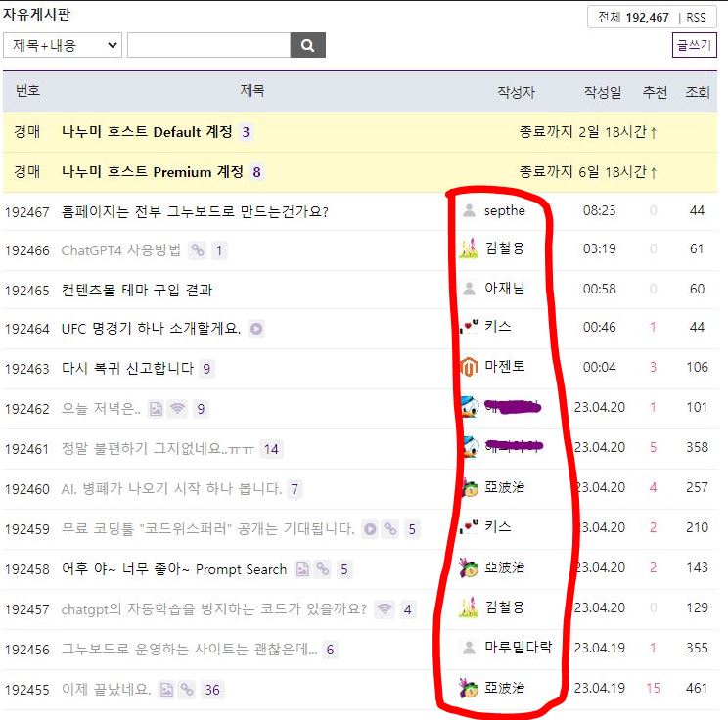Click link icon on ChatGPT4 사용방법 row
Screen dimensions: 728x720
(x=198, y=250)
